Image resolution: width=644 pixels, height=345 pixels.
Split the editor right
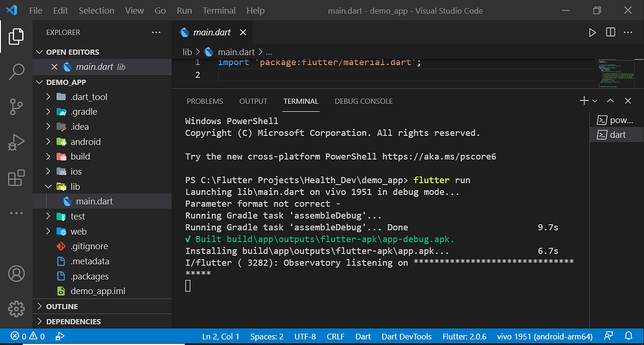click(611, 33)
